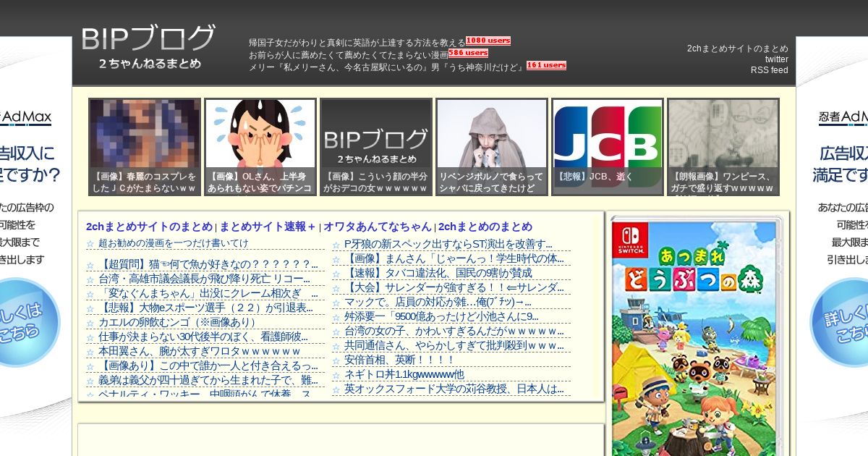Select the まとめサイト速報＋ tab
868x456 pixels.
tap(268, 227)
